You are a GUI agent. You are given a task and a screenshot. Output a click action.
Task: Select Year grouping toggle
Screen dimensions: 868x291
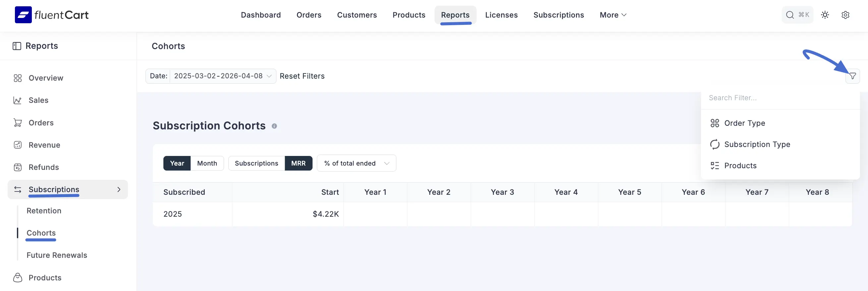(x=177, y=163)
